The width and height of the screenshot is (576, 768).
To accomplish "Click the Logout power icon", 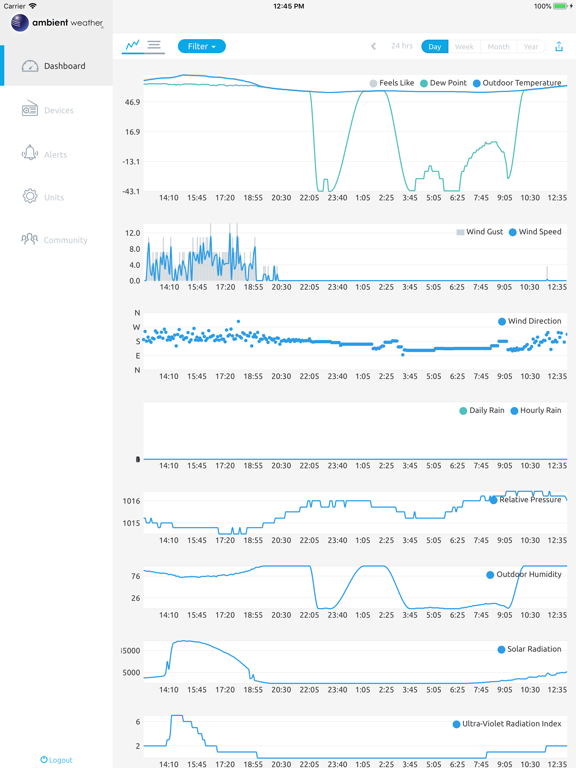I will tap(44, 759).
